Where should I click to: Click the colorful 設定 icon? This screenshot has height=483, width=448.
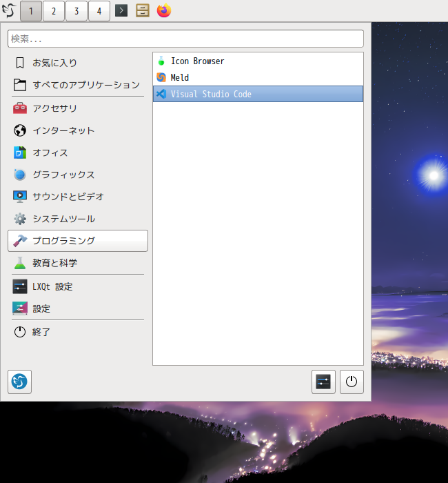pos(20,308)
